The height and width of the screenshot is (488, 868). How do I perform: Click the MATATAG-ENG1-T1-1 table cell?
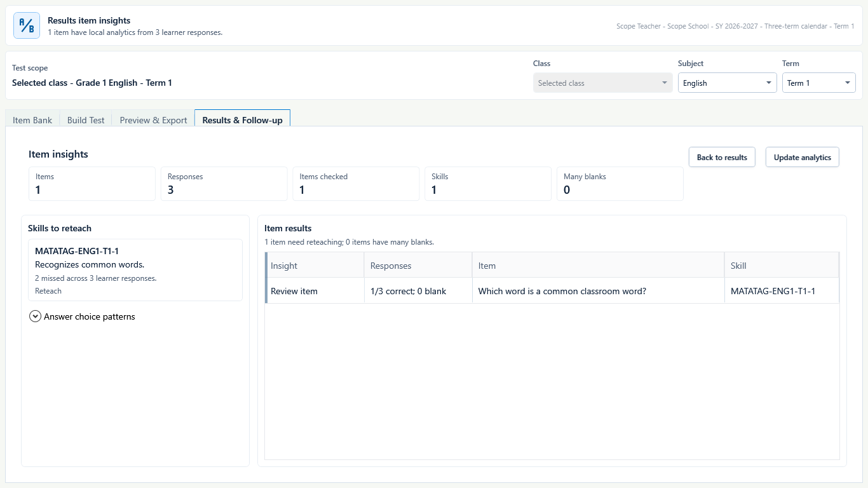[782, 291]
